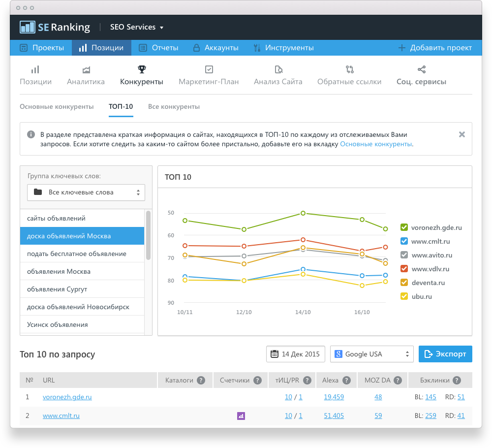Click the purple counter icon for www.cmlt.ru
492x448 pixels.
tap(241, 416)
